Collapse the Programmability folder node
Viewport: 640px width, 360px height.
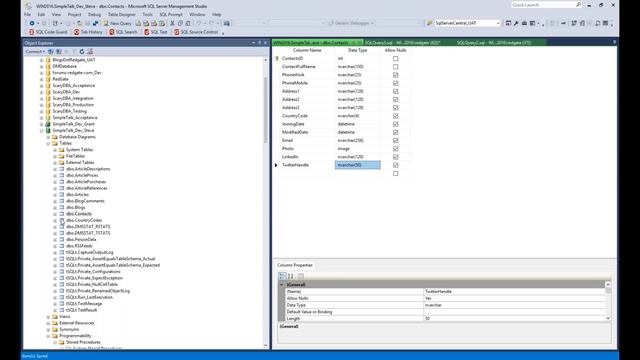click(x=48, y=336)
